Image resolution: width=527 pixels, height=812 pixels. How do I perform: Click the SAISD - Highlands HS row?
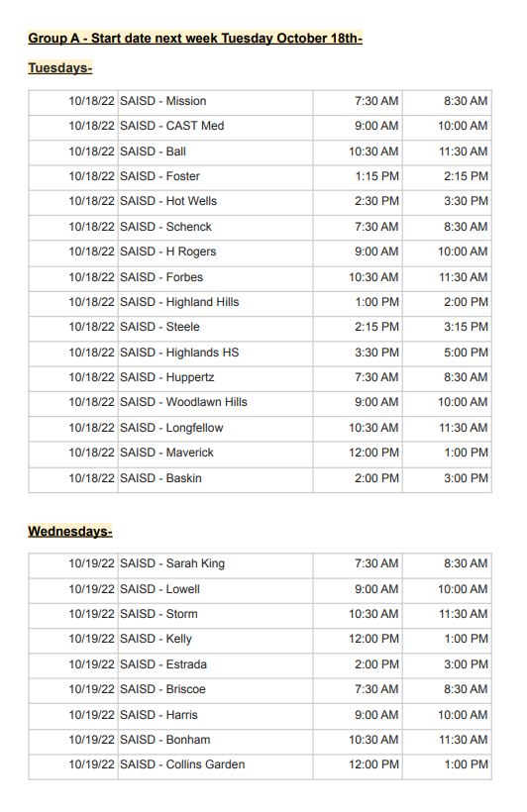click(x=260, y=354)
